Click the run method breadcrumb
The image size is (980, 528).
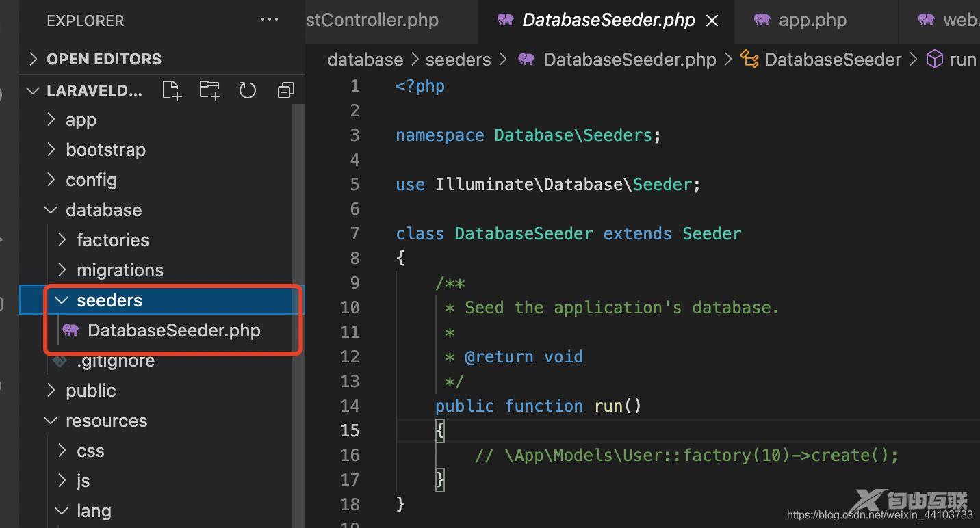coord(963,60)
